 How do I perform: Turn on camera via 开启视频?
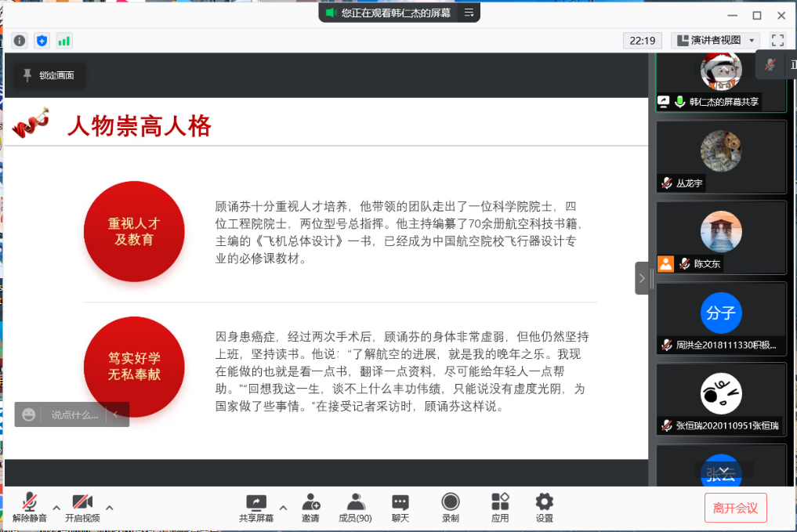[x=82, y=508]
